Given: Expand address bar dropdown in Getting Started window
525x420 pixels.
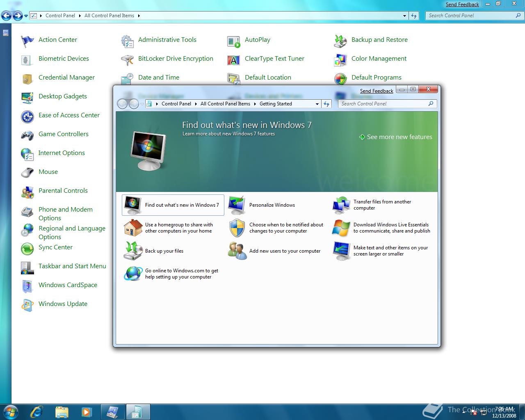Looking at the screenshot, I should [317, 104].
